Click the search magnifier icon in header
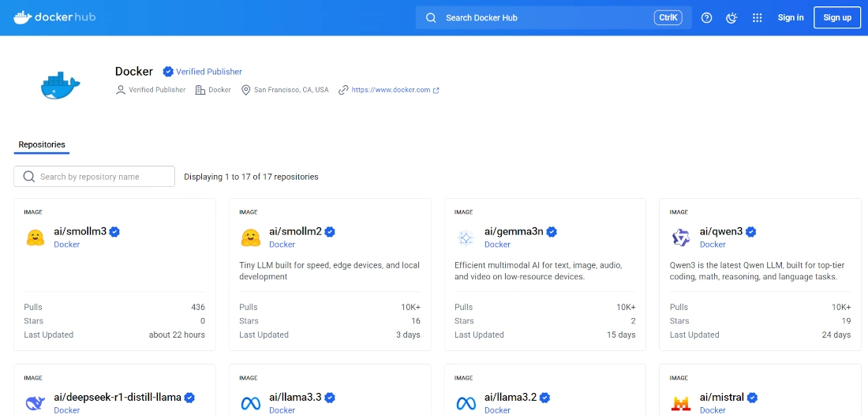The image size is (868, 415). (x=431, y=17)
